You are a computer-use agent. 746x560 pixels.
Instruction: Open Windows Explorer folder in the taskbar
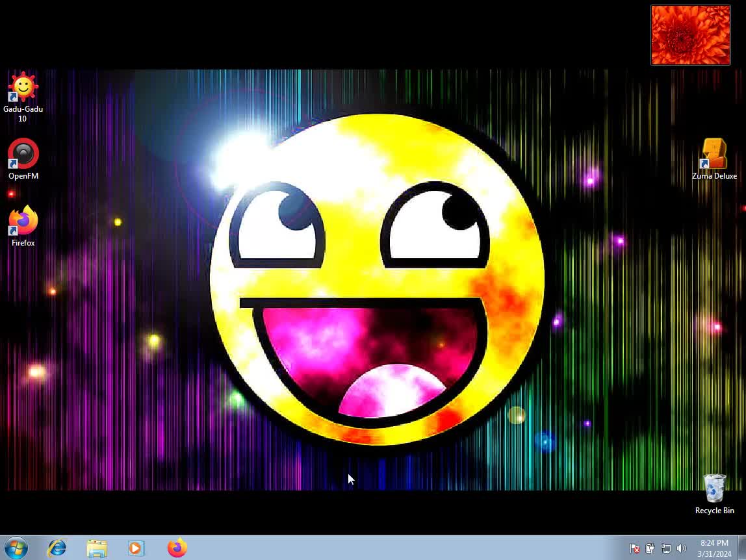click(97, 548)
